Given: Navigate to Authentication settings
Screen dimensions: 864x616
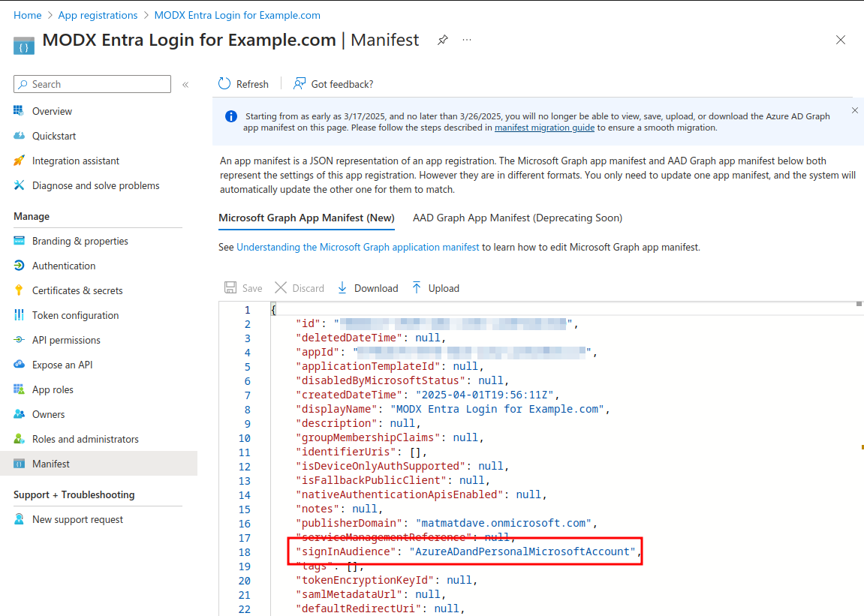Looking at the screenshot, I should coord(64,266).
